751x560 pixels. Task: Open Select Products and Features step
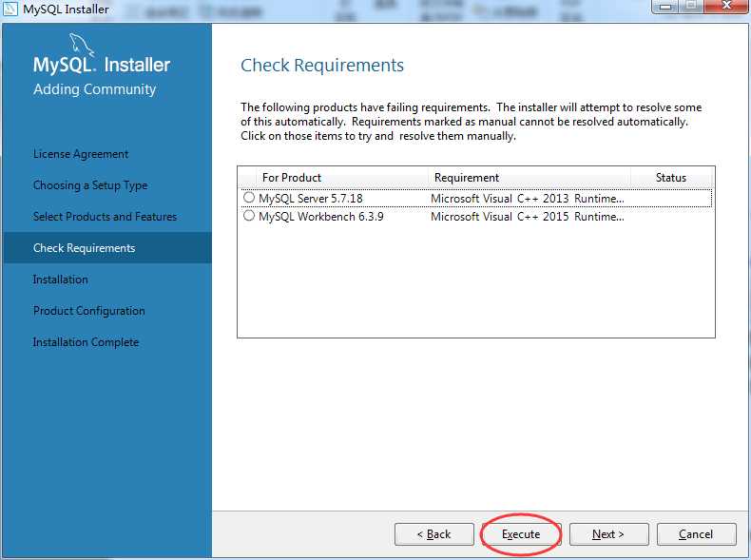(105, 217)
